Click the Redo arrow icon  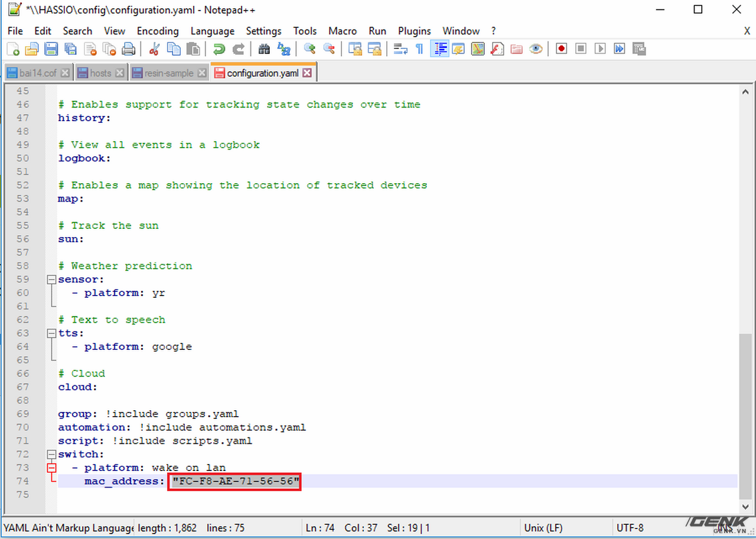[x=239, y=49]
